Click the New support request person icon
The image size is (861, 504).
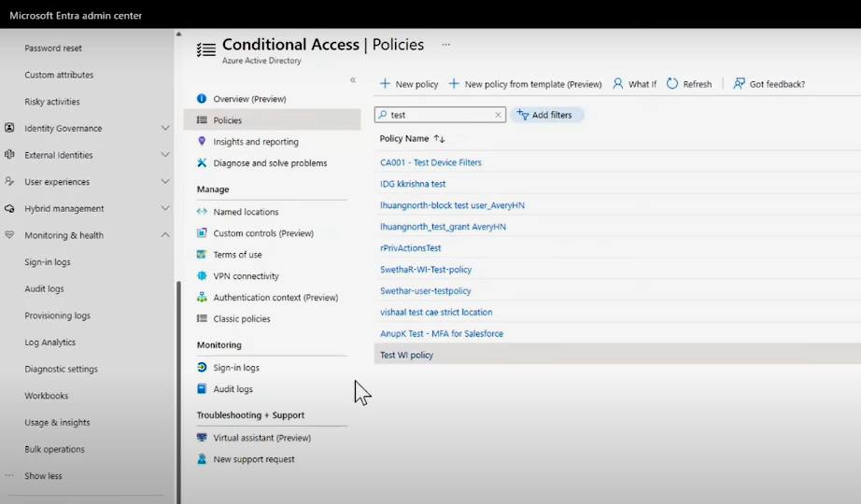point(202,459)
